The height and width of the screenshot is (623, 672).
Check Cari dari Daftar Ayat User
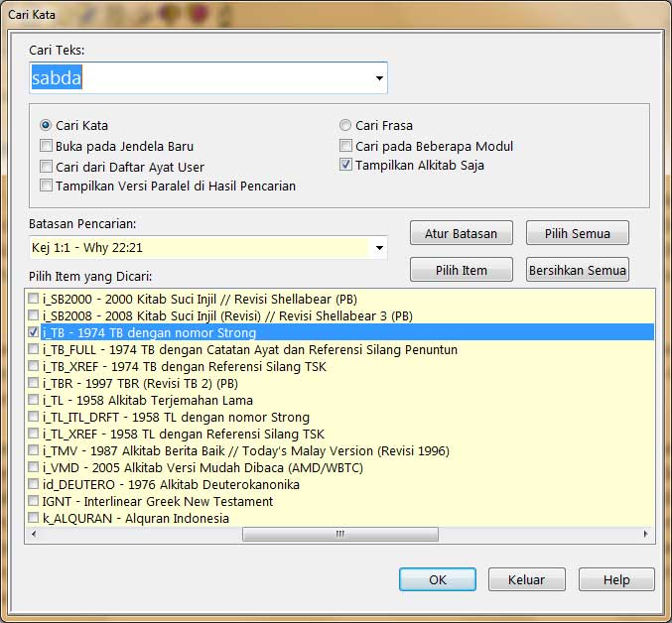click(x=46, y=166)
